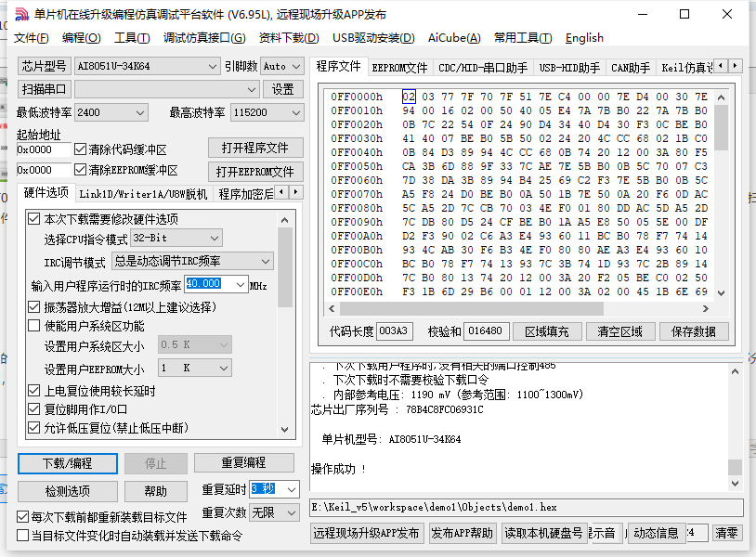The height and width of the screenshot is (557, 756).
Task: Switch to the USB-HID助手 tab
Action: 569,68
